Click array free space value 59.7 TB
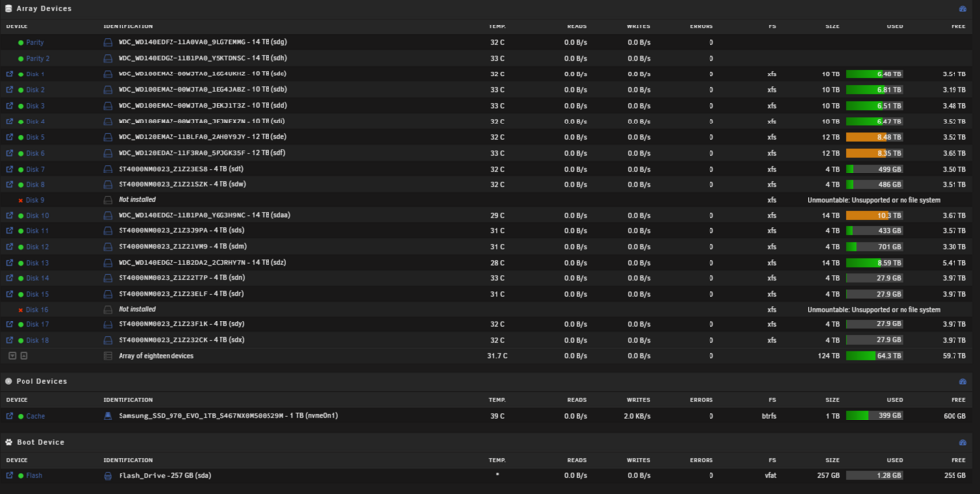Screen dimensions: 980x494 tap(954, 356)
